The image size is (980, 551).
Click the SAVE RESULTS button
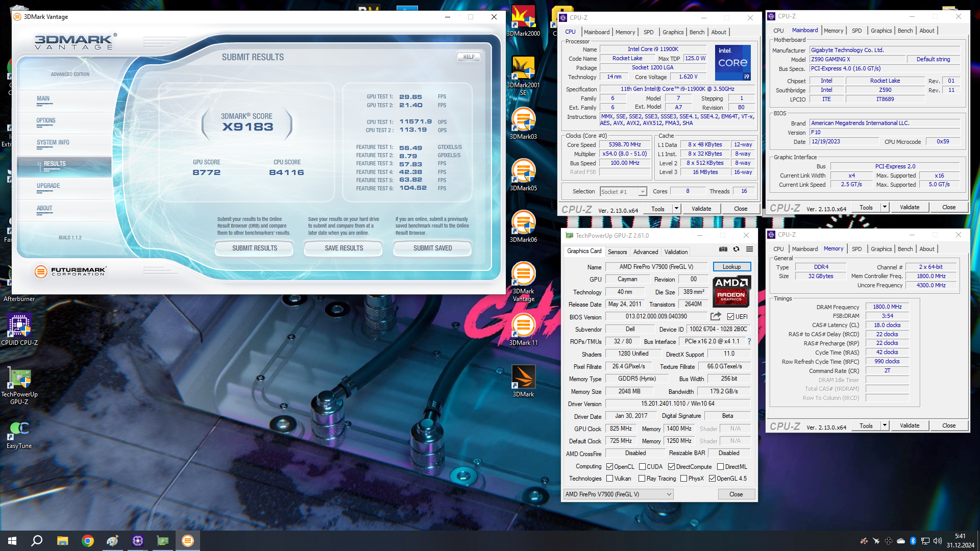(344, 248)
